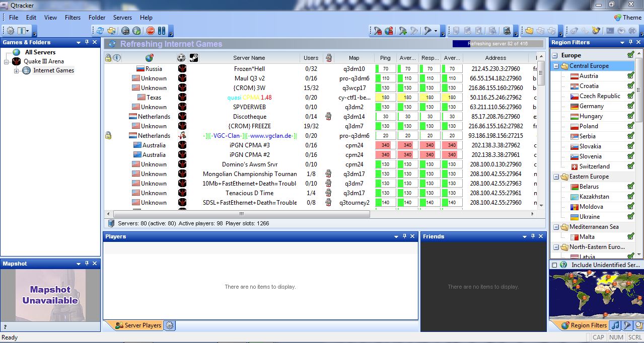Toggle the Malta region checkbox
Screen dimensions: 644x343
point(630,237)
